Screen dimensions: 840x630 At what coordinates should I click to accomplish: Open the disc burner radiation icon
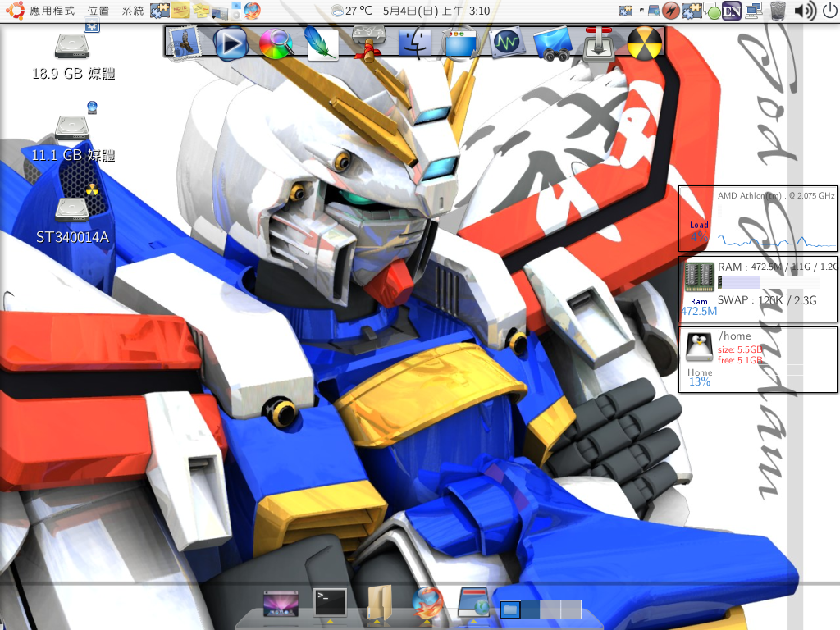pos(645,43)
